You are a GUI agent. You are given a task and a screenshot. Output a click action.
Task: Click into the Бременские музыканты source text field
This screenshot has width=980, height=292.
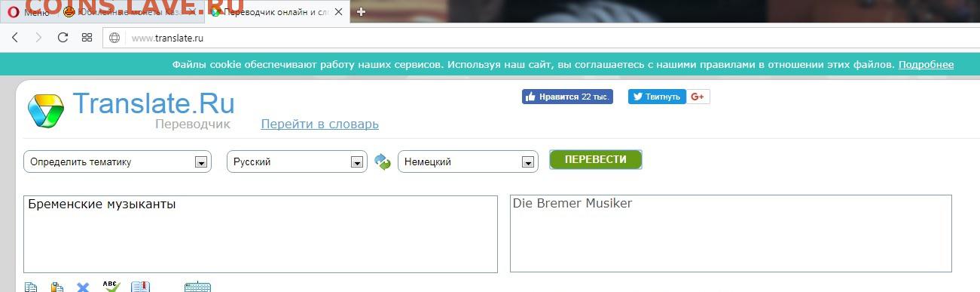click(261, 234)
